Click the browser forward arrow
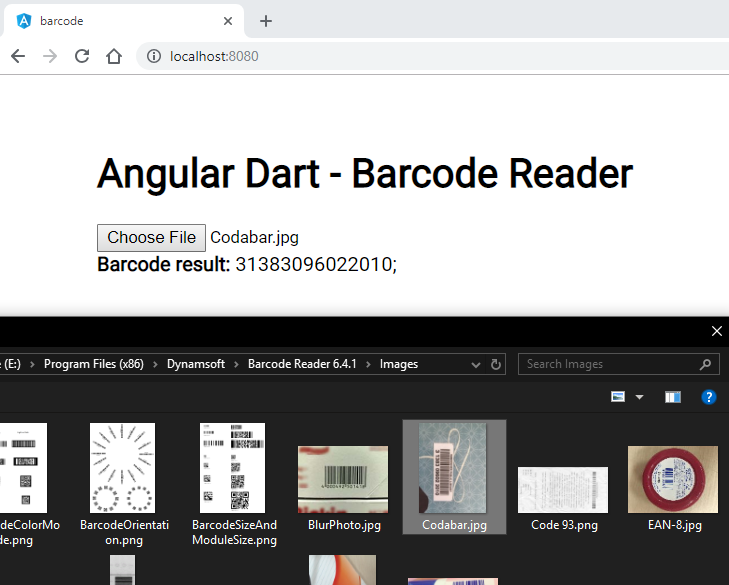 50,56
